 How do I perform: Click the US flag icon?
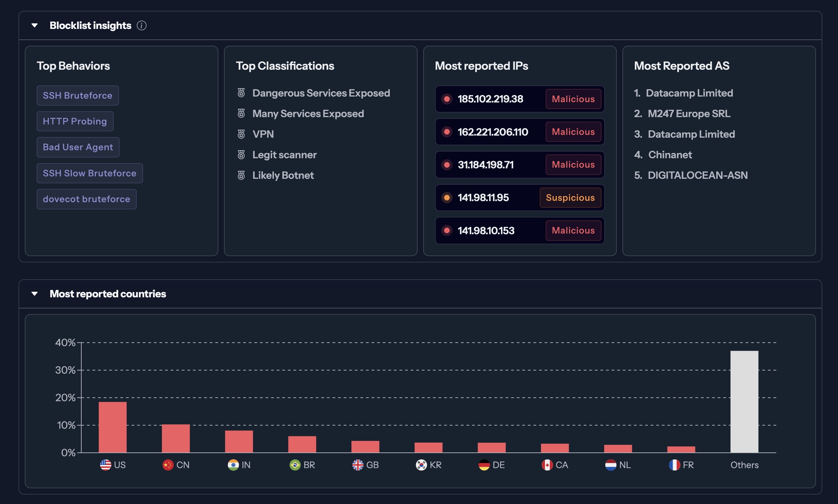pos(105,465)
